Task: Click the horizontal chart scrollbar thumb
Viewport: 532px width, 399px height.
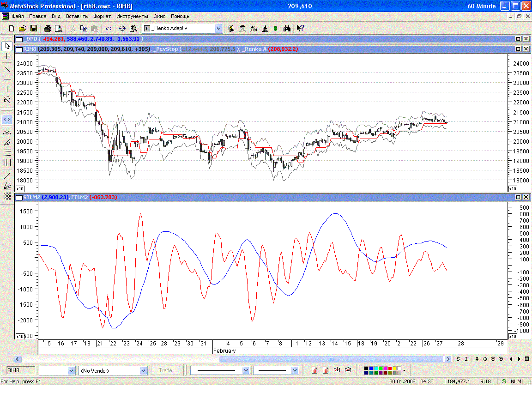Action: pyautogui.click(x=332, y=359)
